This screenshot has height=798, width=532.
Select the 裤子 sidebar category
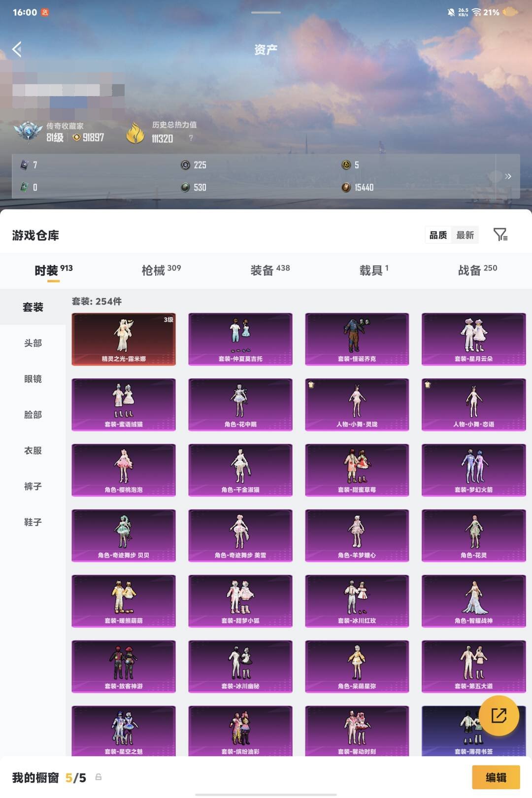tap(33, 486)
